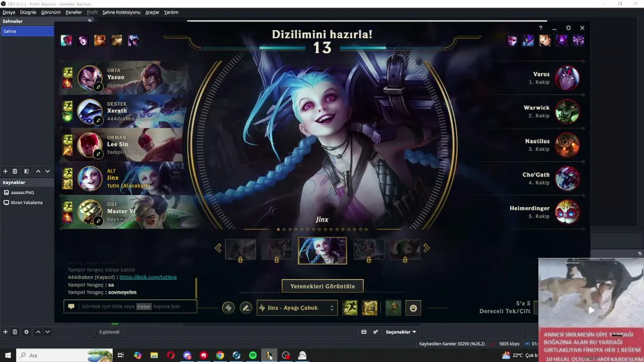The height and width of the screenshot is (362, 644).
Task: Select the centered Jinx skin thumbnail
Action: [323, 250]
